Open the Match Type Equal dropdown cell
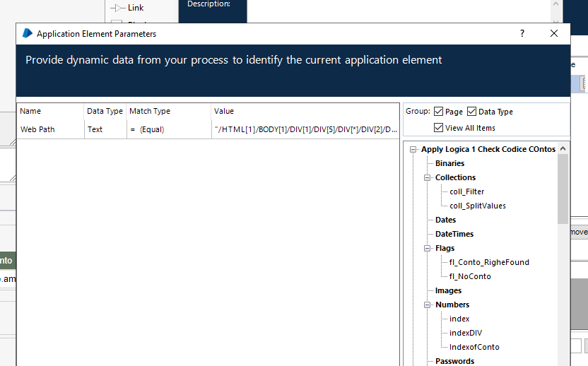Image resolution: width=588 pixels, height=366 pixels. [x=167, y=129]
